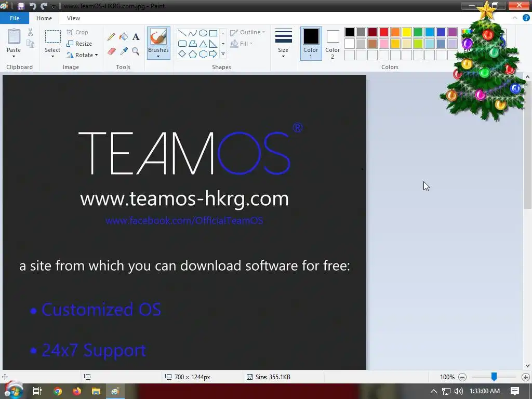This screenshot has height=399, width=532.
Task: Choose the Line shape
Action: point(182,33)
